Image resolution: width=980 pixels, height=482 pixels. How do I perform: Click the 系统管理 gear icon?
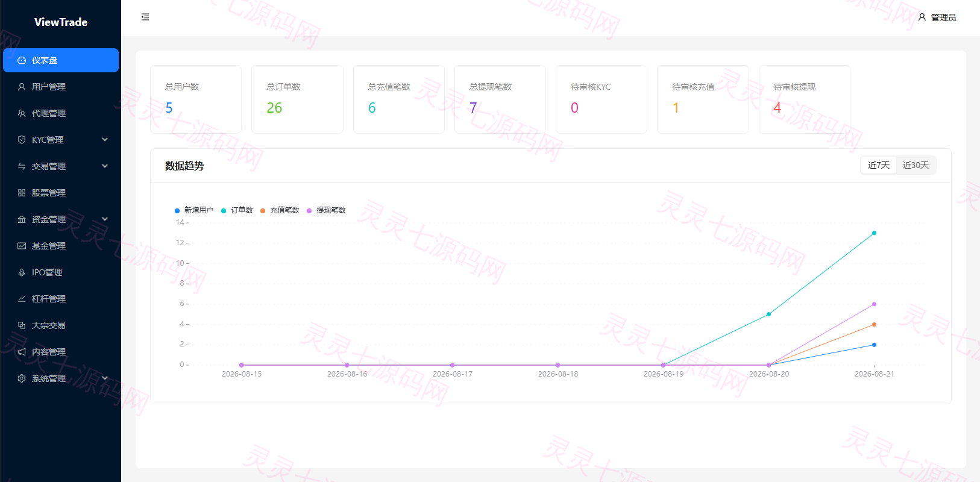(x=22, y=378)
